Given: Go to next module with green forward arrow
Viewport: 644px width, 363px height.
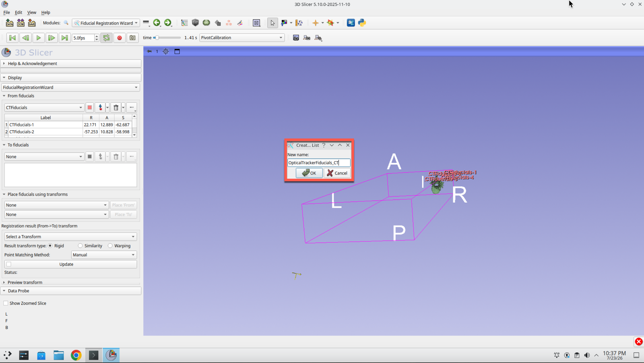Looking at the screenshot, I should click(x=167, y=23).
